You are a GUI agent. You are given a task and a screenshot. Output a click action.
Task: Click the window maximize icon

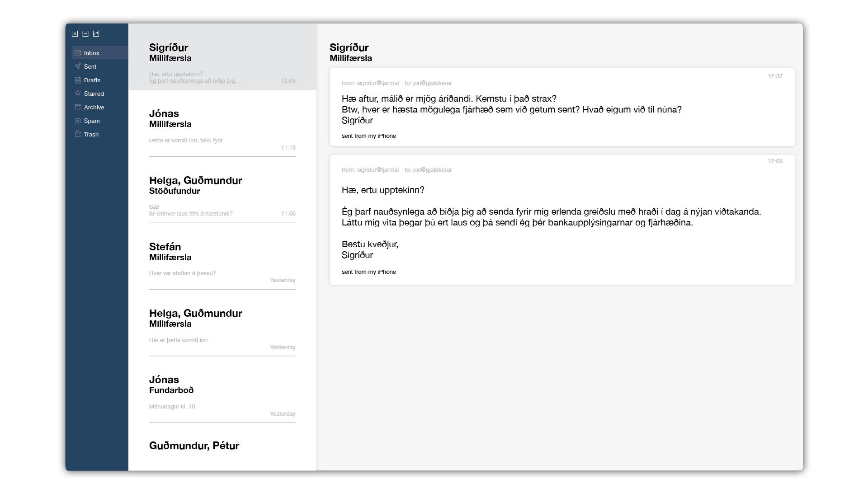point(96,33)
